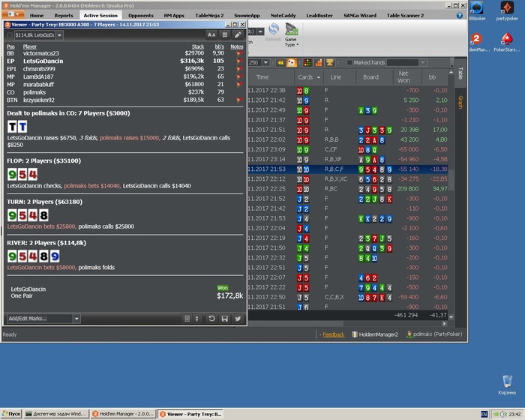The width and height of the screenshot is (525, 420).
Task: Open the Home tab
Action: (37, 16)
